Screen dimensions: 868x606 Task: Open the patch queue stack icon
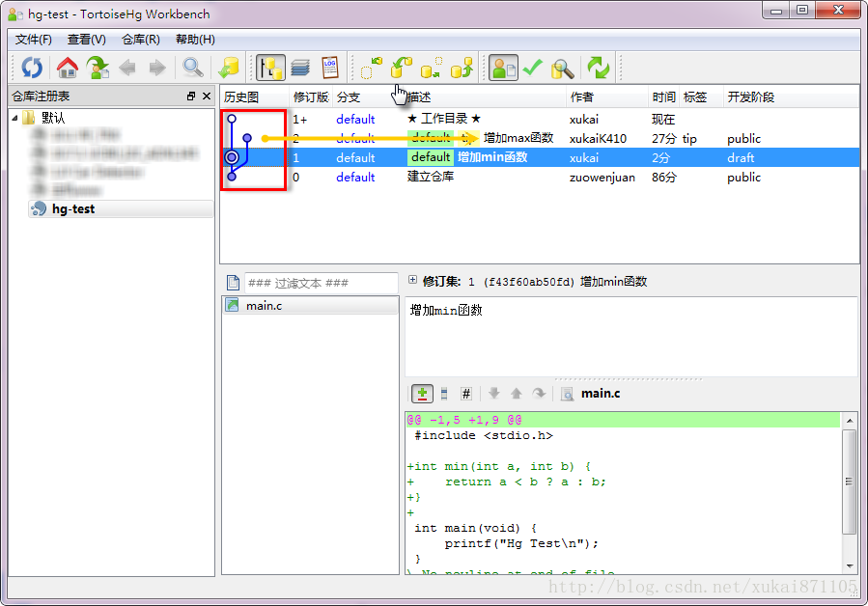point(300,68)
